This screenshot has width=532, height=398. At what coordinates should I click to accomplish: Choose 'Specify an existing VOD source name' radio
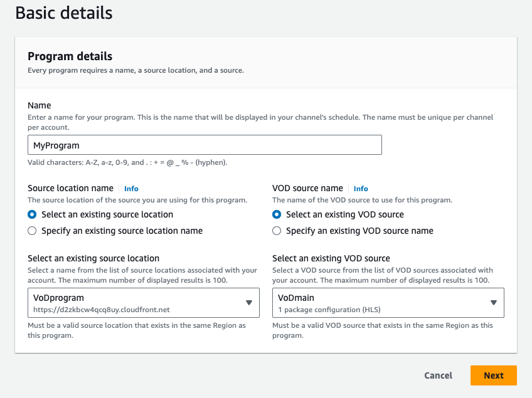(x=277, y=231)
